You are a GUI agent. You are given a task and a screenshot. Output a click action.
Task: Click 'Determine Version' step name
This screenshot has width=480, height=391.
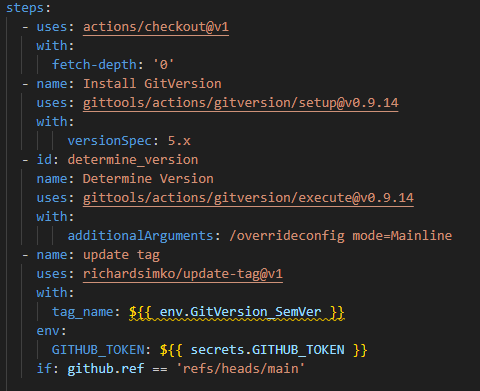(148, 179)
